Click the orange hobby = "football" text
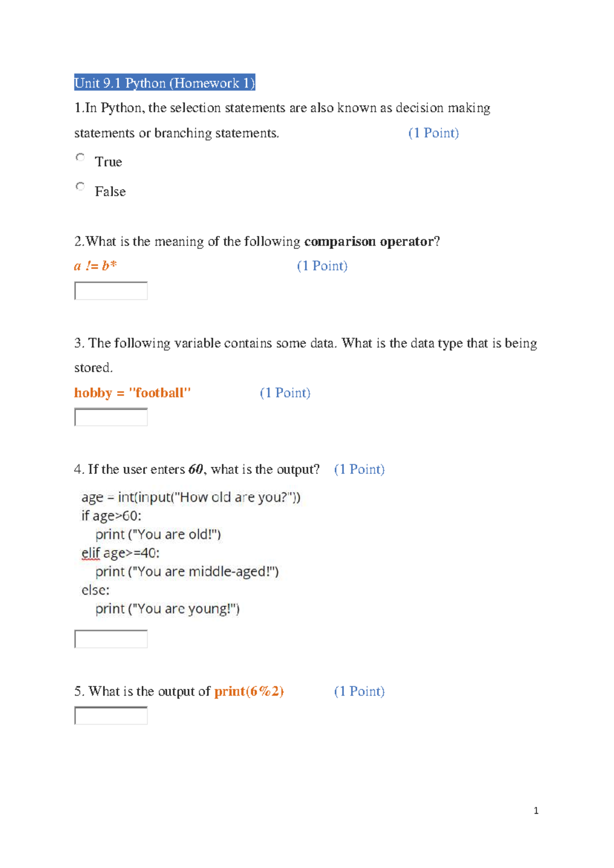The image size is (614, 868). point(133,393)
